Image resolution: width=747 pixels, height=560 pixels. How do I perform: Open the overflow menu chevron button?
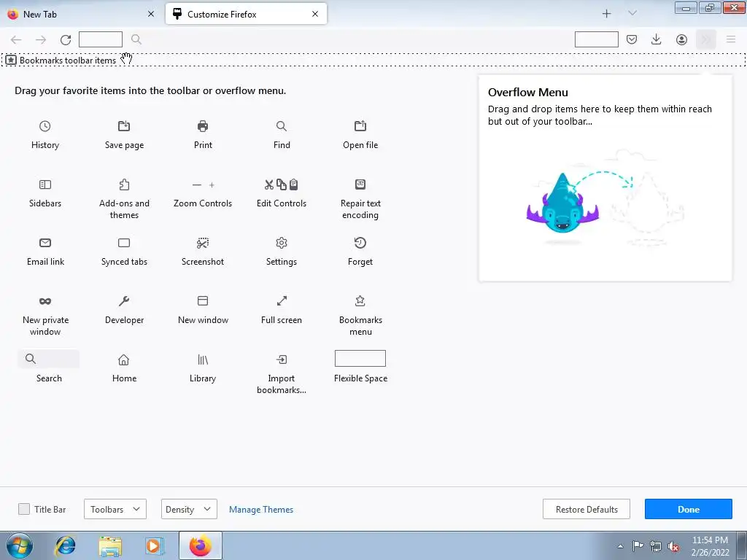tap(706, 39)
